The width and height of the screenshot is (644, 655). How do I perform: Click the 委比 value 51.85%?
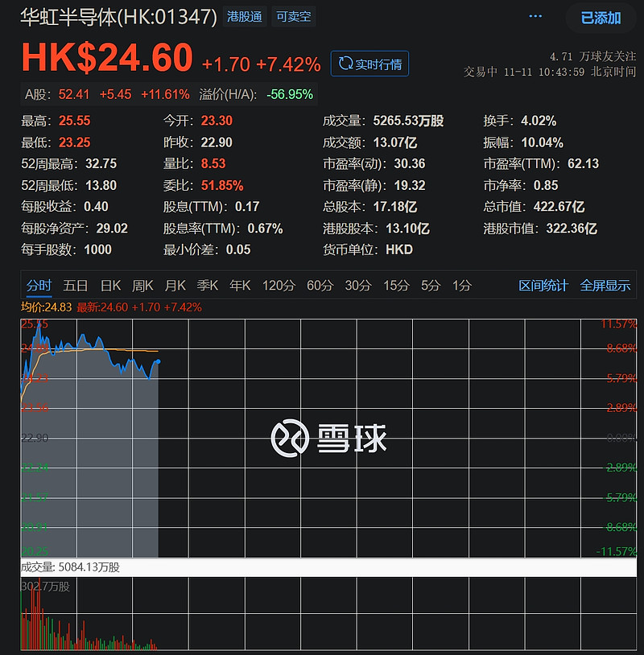[222, 185]
